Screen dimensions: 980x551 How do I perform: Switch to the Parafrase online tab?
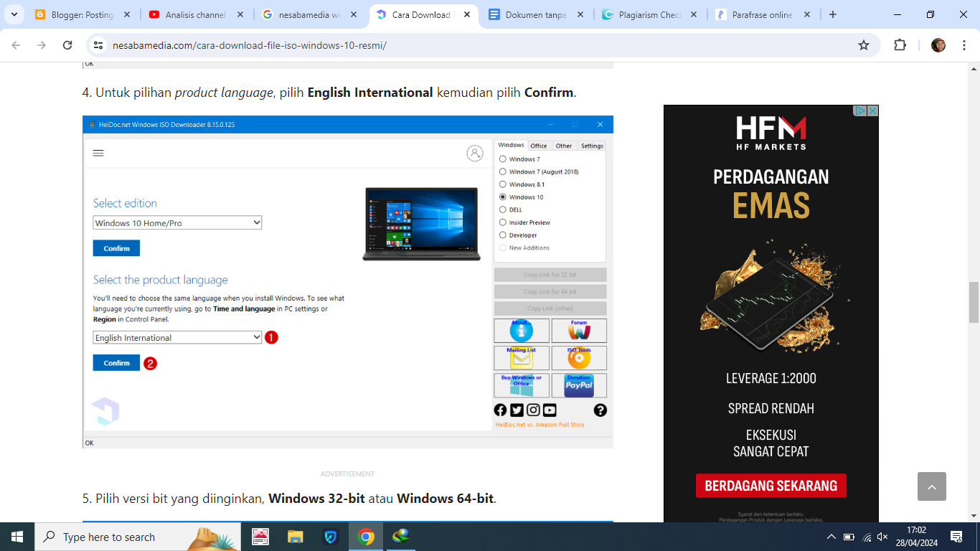coord(762,14)
